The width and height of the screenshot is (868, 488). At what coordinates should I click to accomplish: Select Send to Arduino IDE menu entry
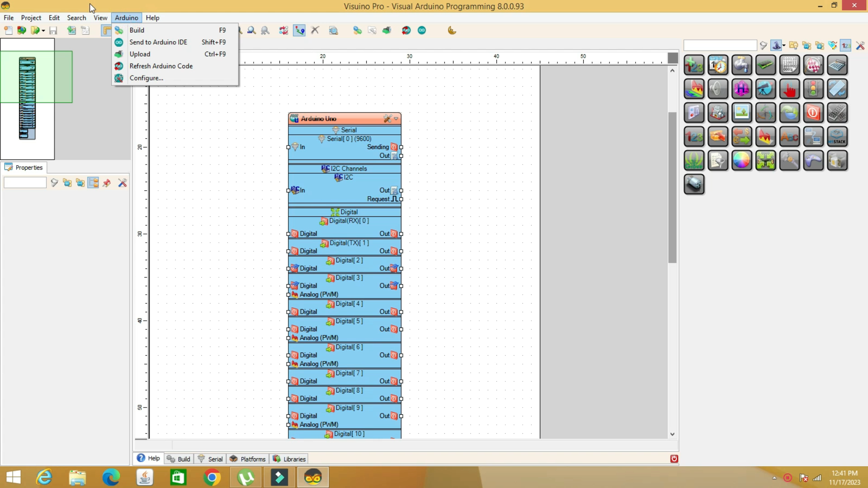[158, 42]
